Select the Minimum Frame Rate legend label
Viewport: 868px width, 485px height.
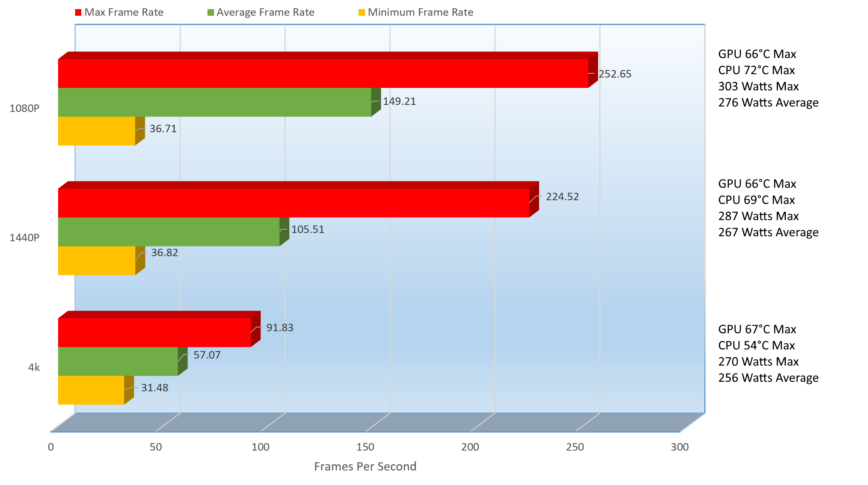[420, 12]
